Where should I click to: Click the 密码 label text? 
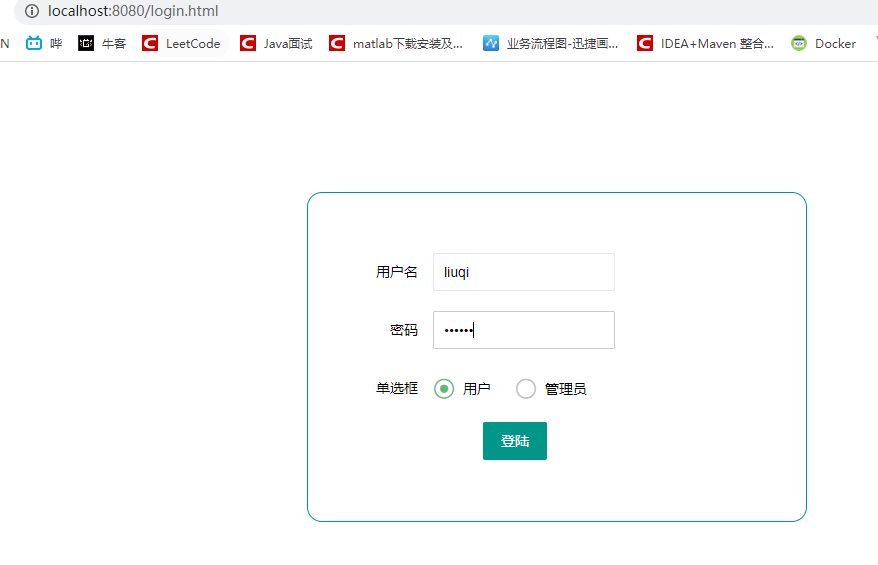(404, 330)
